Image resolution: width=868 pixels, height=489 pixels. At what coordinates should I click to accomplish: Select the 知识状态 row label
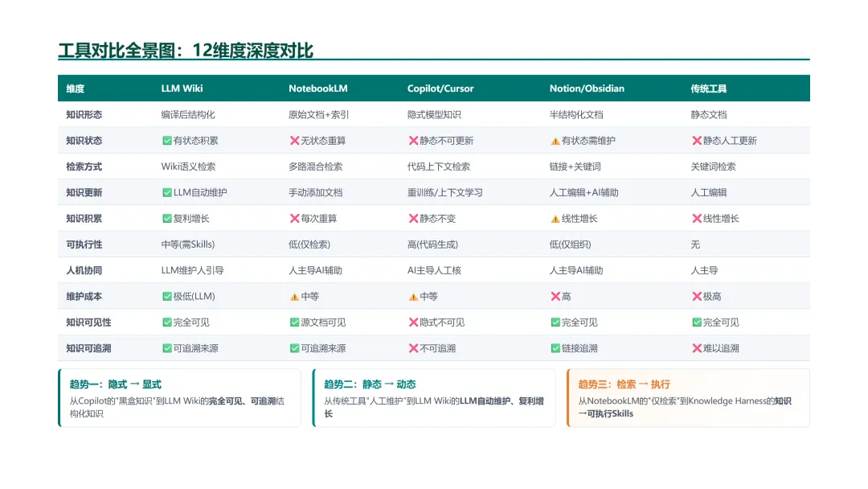(x=84, y=141)
